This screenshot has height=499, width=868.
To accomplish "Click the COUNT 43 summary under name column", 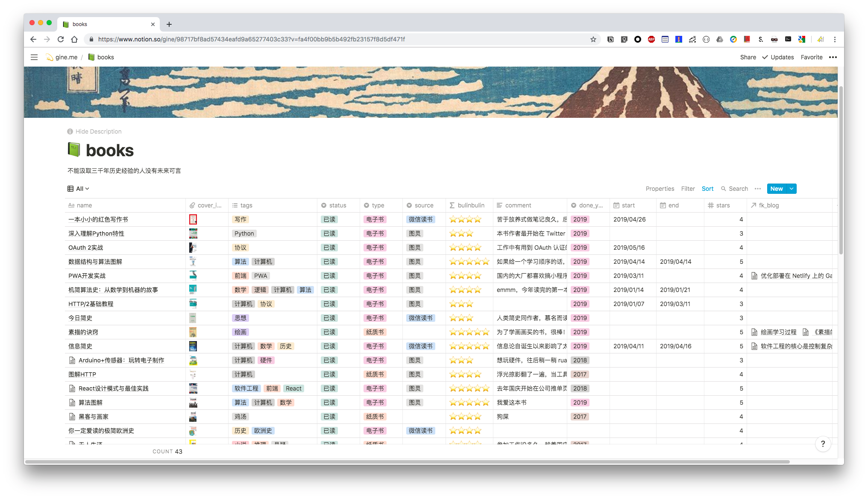I will pyautogui.click(x=167, y=452).
